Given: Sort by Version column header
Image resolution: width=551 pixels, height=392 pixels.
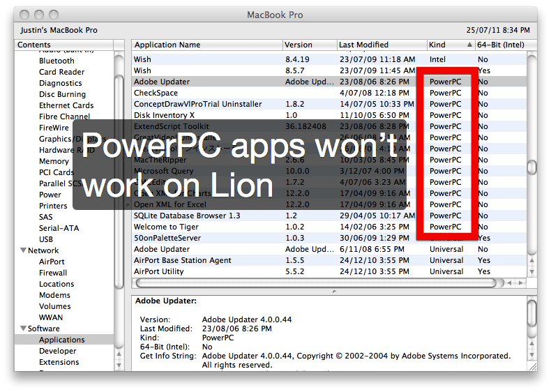Looking at the screenshot, I should [x=310, y=45].
